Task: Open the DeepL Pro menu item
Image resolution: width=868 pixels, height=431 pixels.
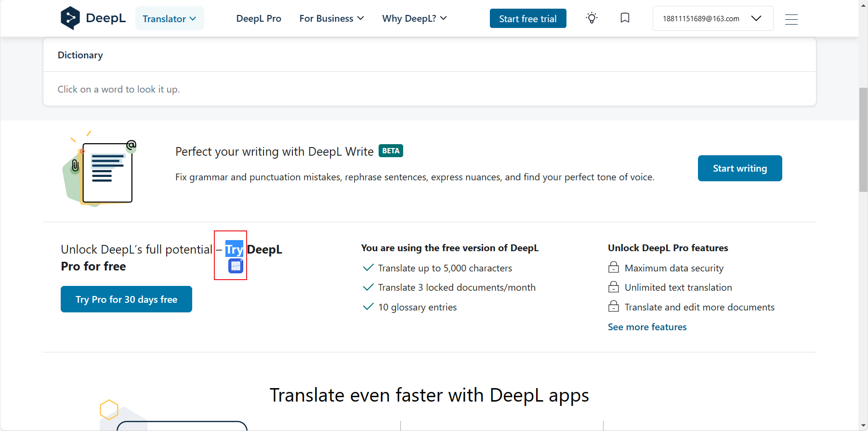Action: [x=259, y=18]
